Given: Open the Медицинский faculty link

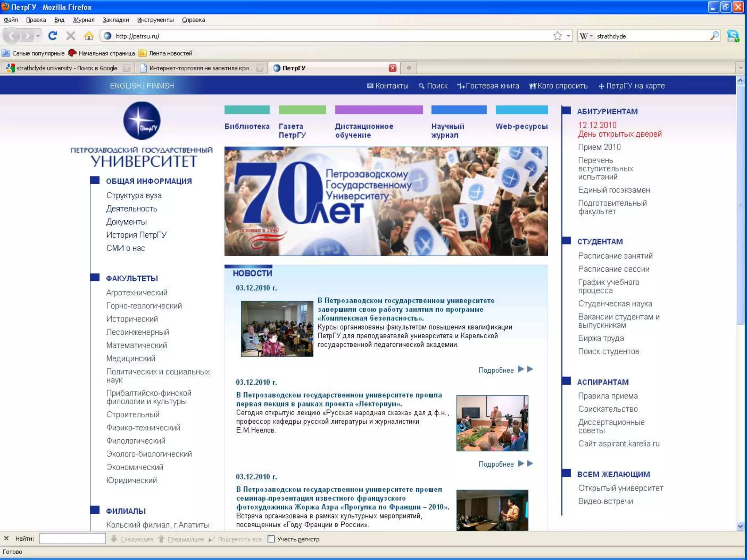Looking at the screenshot, I should click(131, 358).
